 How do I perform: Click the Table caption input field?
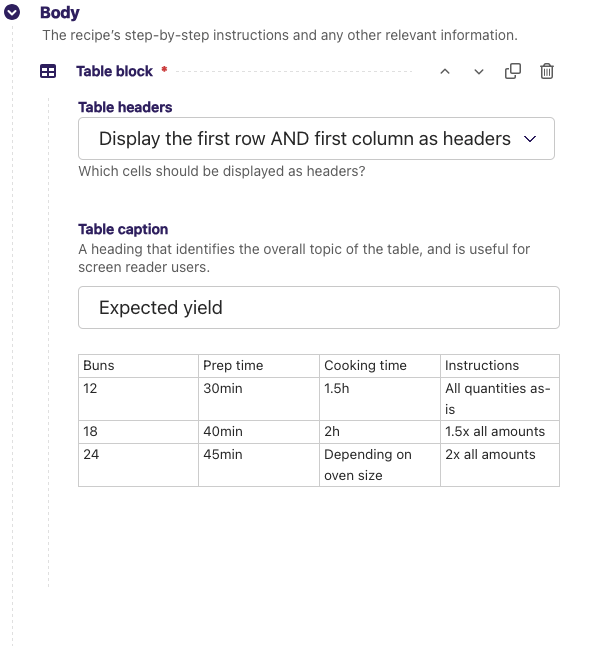click(x=318, y=308)
